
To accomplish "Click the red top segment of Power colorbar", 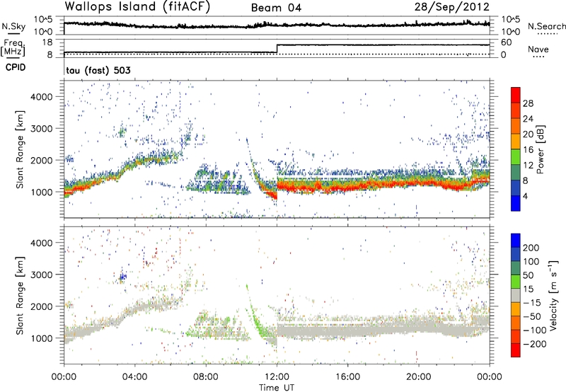I will click(x=516, y=95).
